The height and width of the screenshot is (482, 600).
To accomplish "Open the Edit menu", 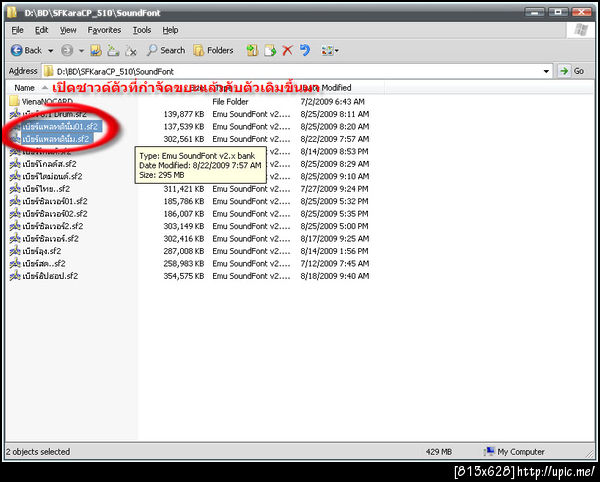I will 41,30.
